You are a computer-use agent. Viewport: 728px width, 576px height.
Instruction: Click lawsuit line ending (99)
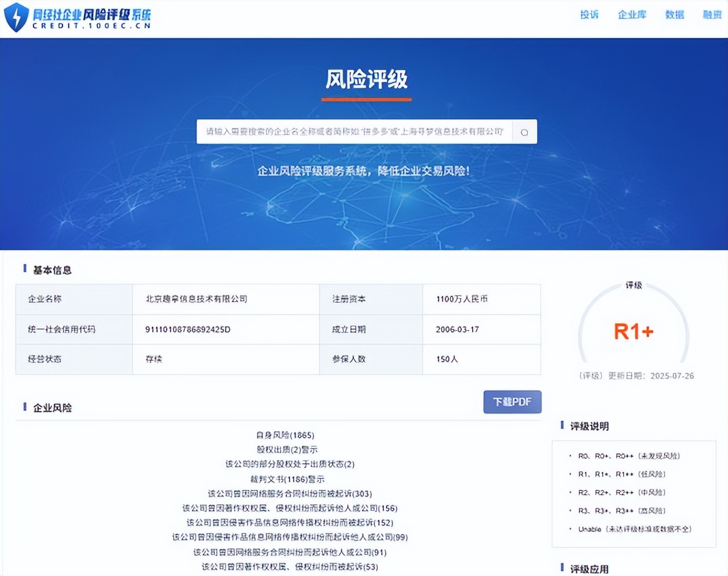point(290,537)
